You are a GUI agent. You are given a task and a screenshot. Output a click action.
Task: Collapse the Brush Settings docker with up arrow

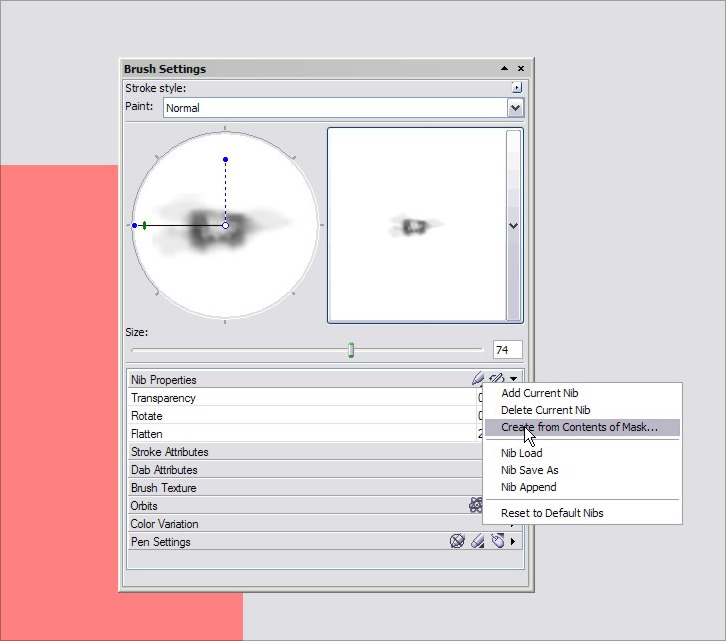[x=505, y=69]
